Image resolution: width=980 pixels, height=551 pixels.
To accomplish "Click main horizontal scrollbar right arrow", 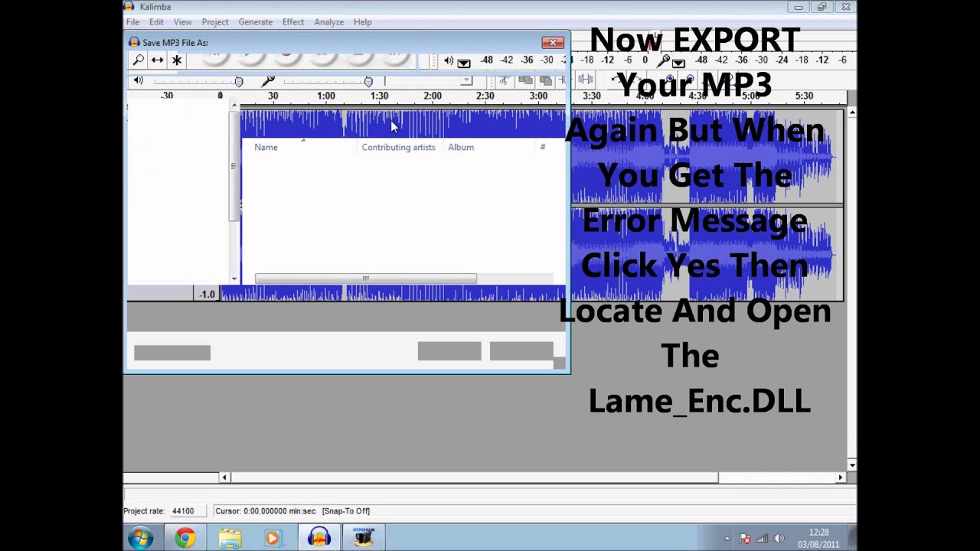I will click(x=841, y=478).
